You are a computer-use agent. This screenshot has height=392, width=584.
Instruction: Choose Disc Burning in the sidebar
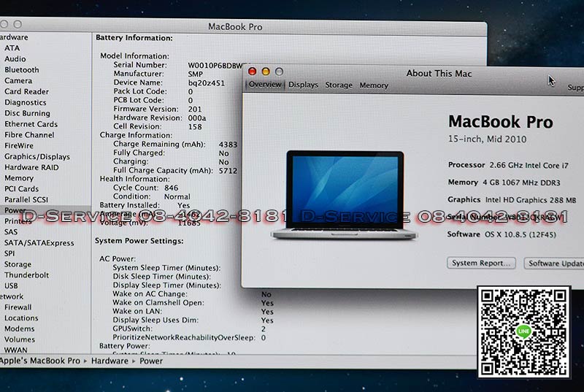coord(27,113)
